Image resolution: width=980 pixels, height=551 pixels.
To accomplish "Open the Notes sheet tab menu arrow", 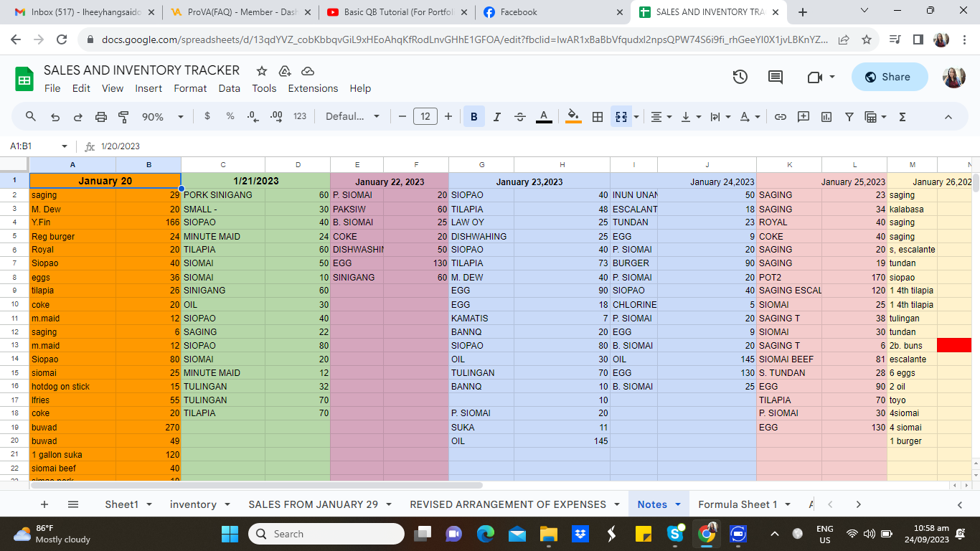I will 678,504.
